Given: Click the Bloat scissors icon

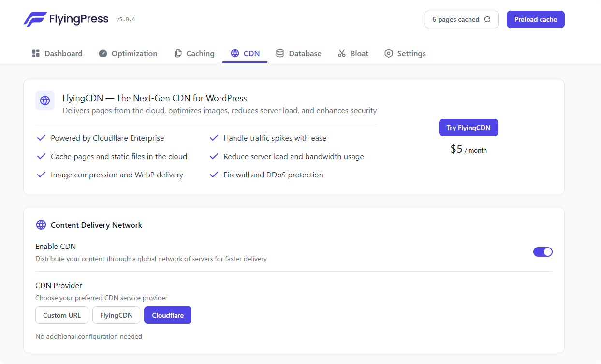Looking at the screenshot, I should tap(342, 53).
